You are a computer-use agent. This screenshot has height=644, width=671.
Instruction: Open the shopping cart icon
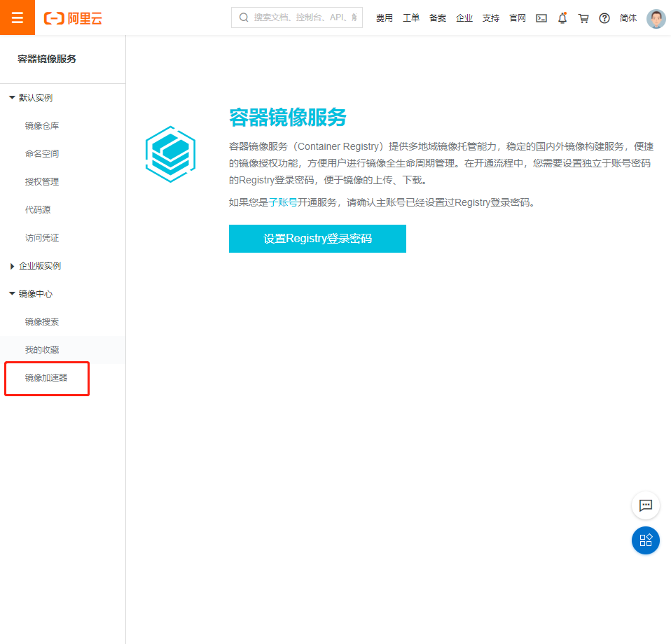(583, 18)
